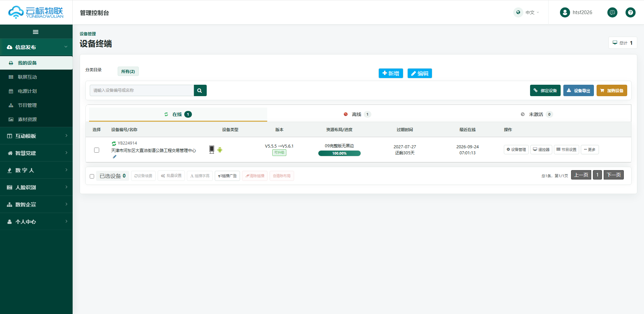Click the Android robot device type icon
This screenshot has height=314, width=644.
(220, 150)
